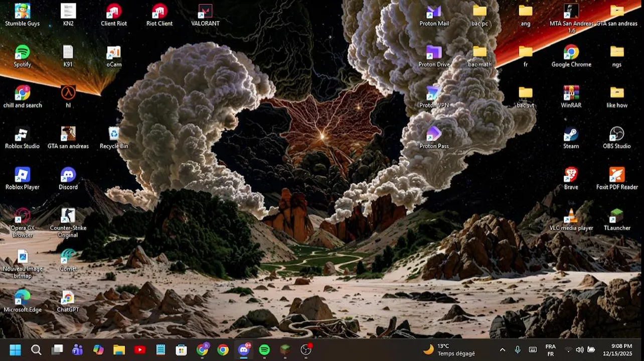Open the Spotify desktop shortcut
Image resolution: width=644 pixels, height=361 pixels.
click(23, 56)
